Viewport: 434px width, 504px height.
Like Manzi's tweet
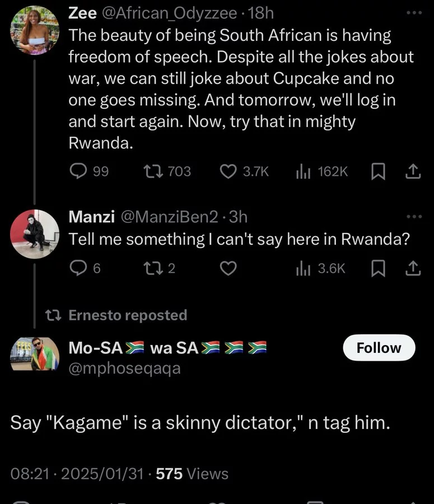coord(228,268)
